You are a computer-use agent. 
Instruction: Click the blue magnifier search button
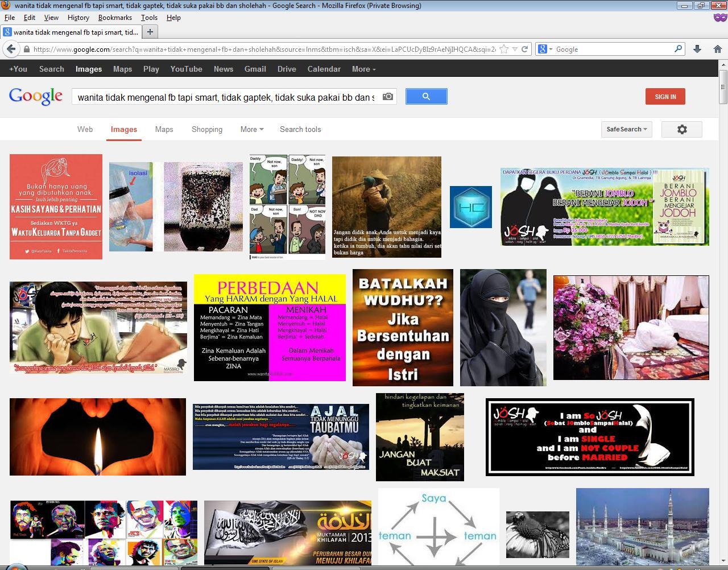coord(427,97)
